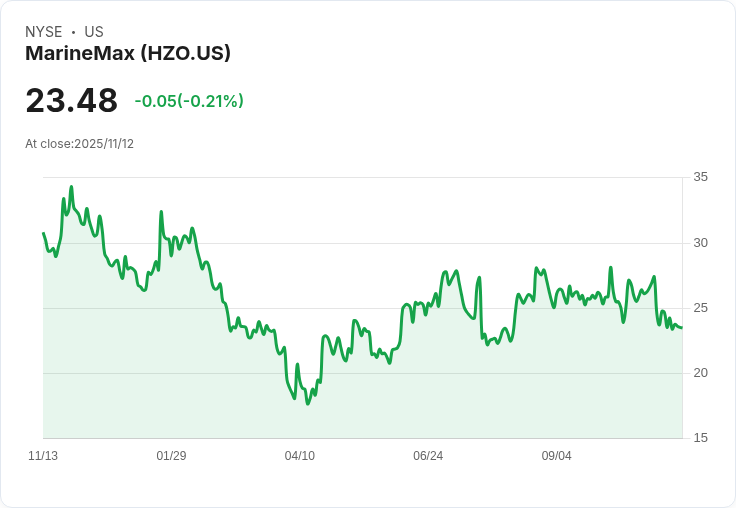Click the 15 value on the price axis
736x508 pixels.
pos(701,438)
